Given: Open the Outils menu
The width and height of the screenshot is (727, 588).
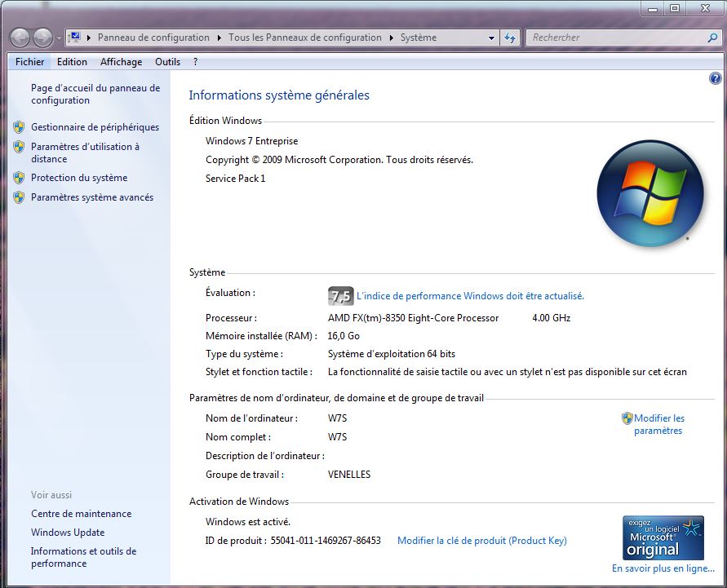Looking at the screenshot, I should [x=167, y=62].
